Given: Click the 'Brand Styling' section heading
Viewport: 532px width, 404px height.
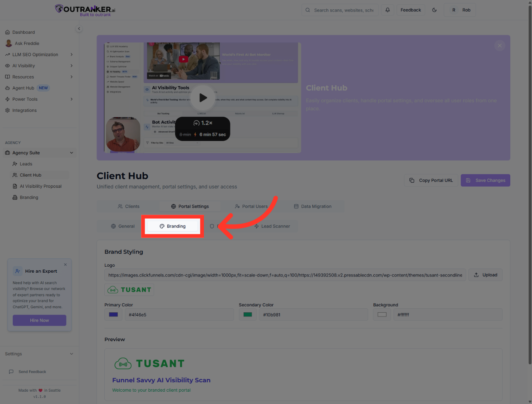Looking at the screenshot, I should tap(123, 252).
